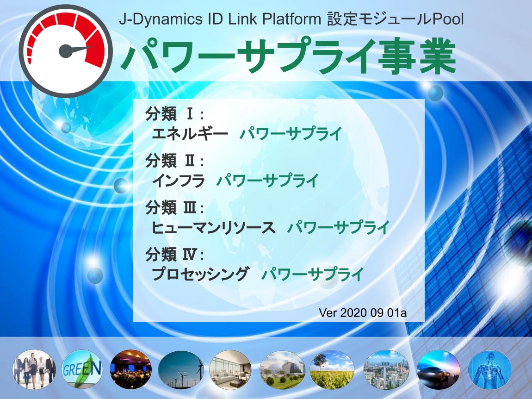Click the J-Dynamics ID Link Platform header text

click(x=291, y=19)
